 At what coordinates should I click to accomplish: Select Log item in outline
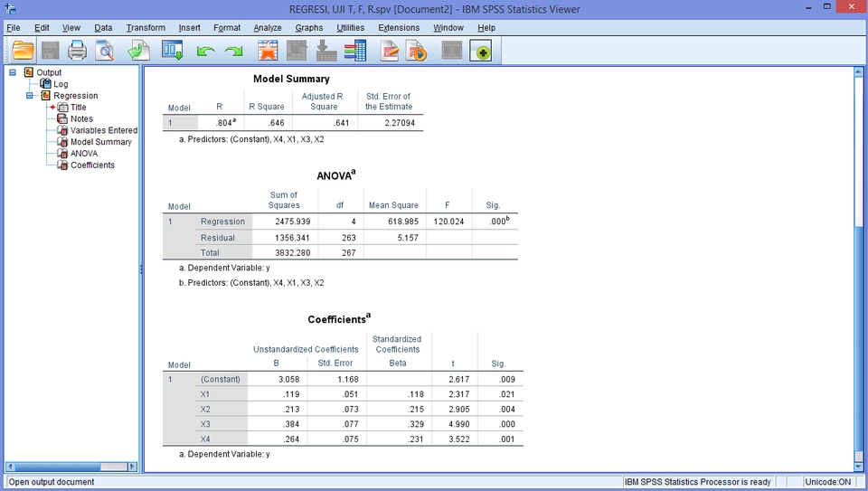click(61, 84)
